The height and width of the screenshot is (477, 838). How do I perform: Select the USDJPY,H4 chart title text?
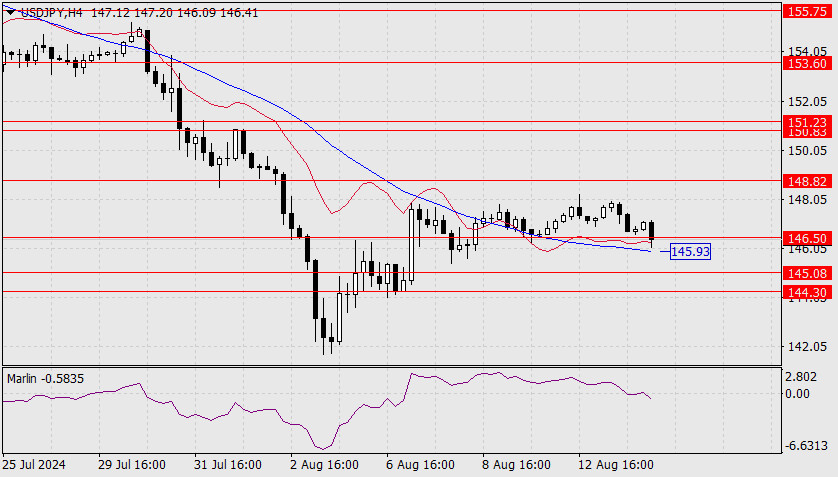click(x=51, y=12)
